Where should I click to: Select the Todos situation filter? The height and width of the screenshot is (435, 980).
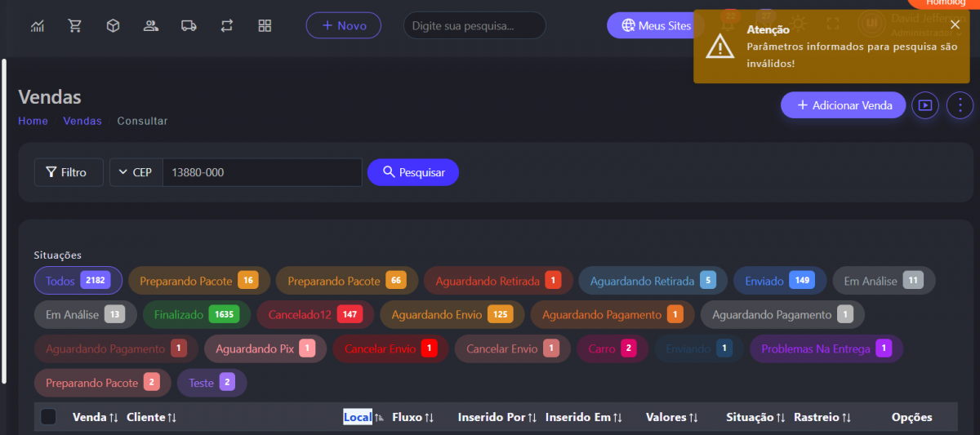click(x=78, y=281)
